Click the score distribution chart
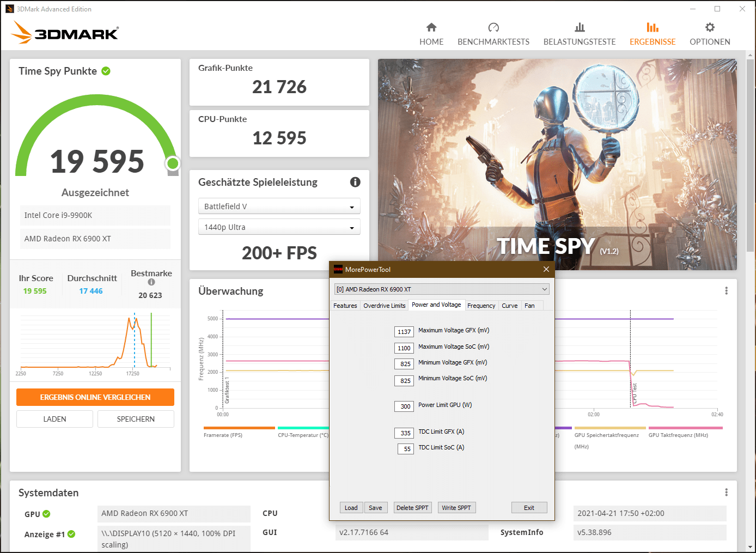Screen dimensions: 756x553 [x=95, y=343]
